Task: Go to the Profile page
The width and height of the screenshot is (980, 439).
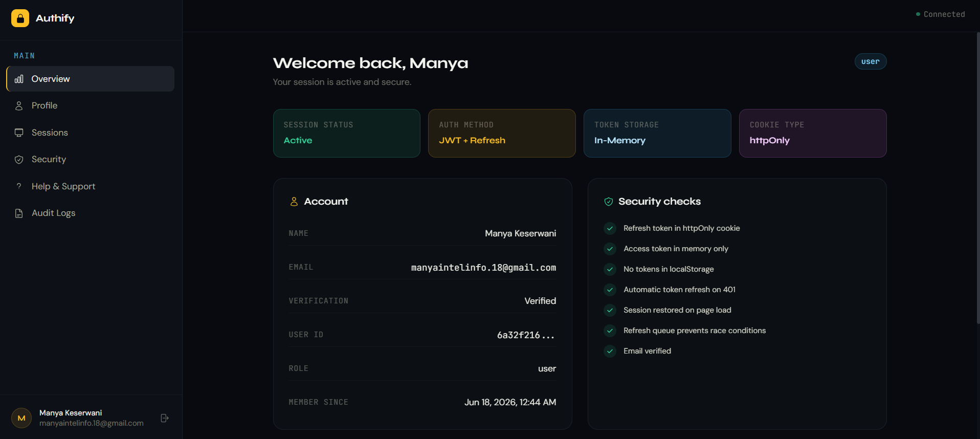Action: coord(91,106)
